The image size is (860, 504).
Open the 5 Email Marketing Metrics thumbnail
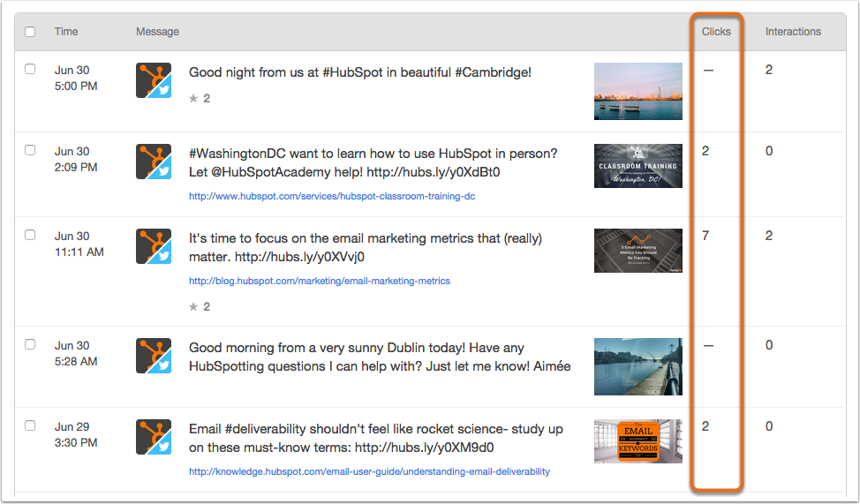(x=637, y=251)
